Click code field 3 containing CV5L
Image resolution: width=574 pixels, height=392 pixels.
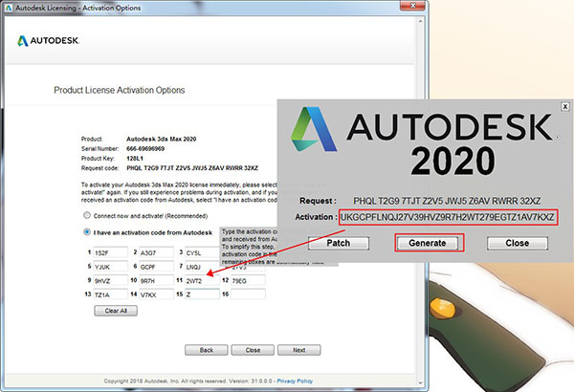coord(205,253)
